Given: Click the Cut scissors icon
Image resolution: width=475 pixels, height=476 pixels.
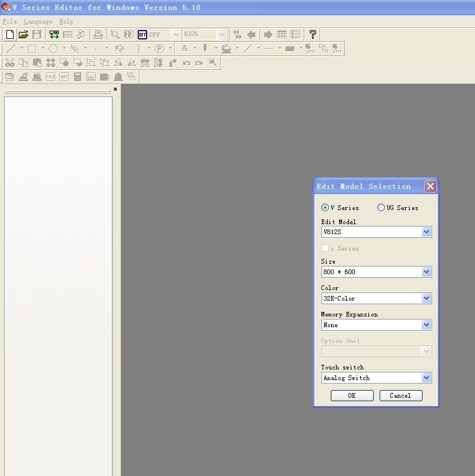Looking at the screenshot, I should [9, 63].
